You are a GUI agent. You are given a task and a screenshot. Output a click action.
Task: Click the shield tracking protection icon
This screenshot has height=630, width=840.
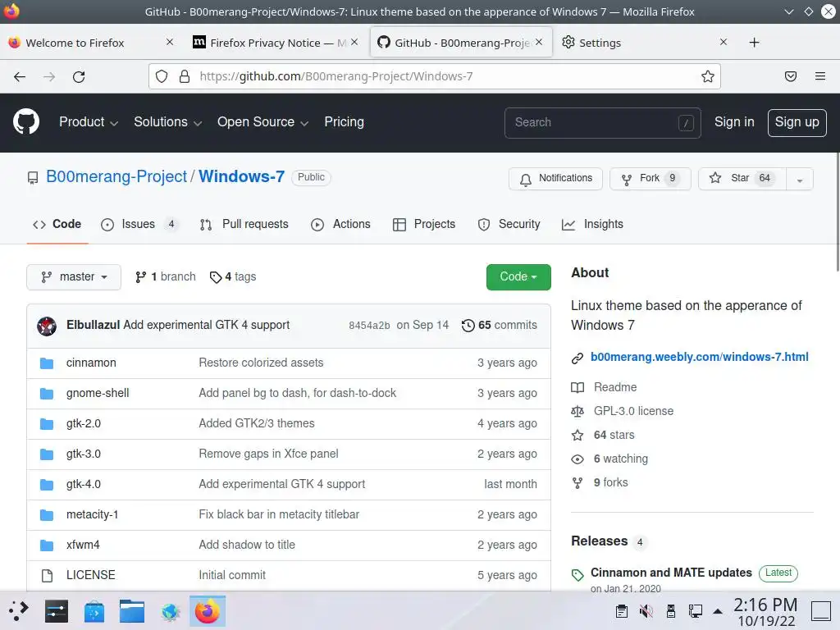tap(162, 76)
